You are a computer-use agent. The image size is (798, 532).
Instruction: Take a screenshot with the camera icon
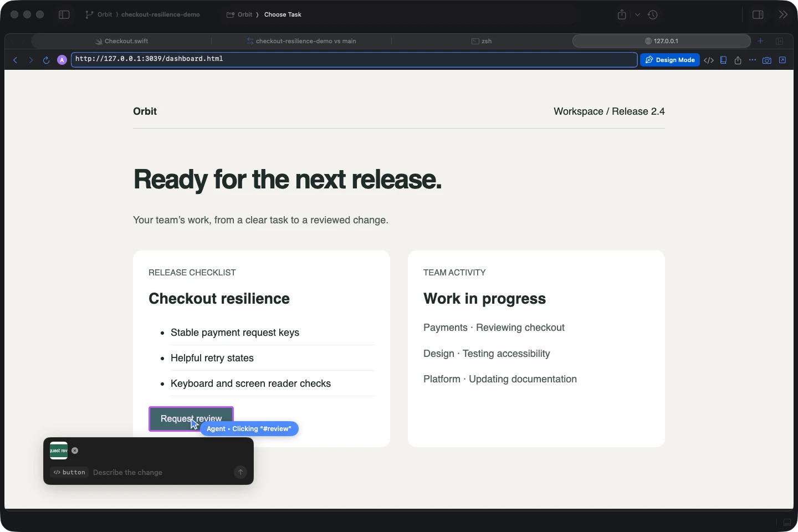767,60
